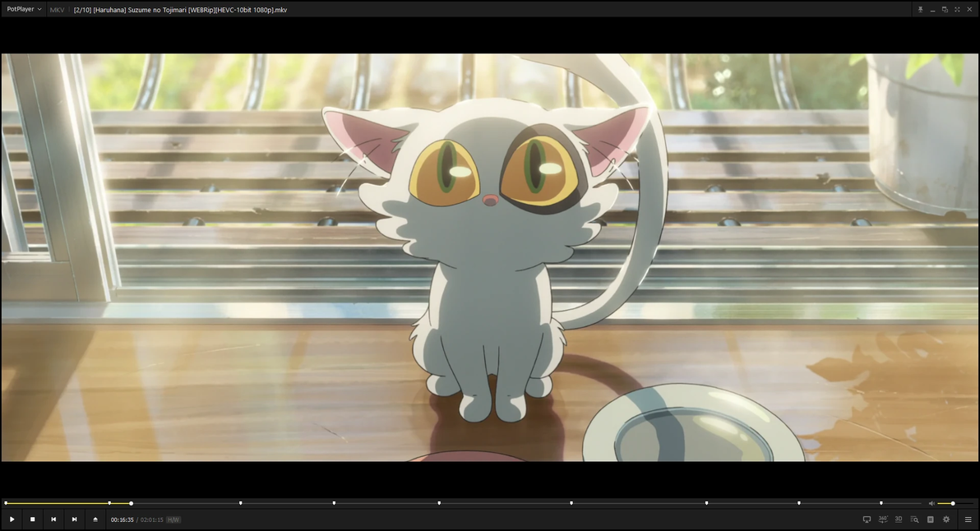Open the control panel icon
Image resolution: width=980 pixels, height=531 pixels.
pos(930,519)
